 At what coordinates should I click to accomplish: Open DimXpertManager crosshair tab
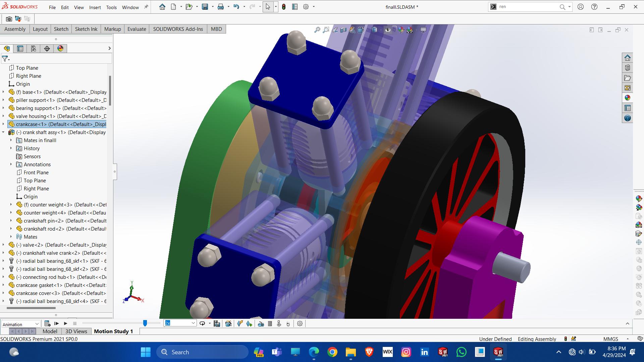[x=47, y=49]
